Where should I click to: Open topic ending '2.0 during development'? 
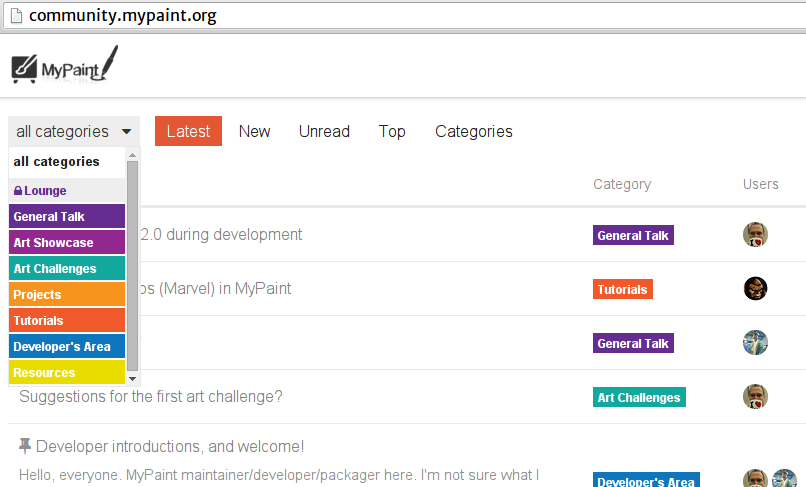coord(221,235)
